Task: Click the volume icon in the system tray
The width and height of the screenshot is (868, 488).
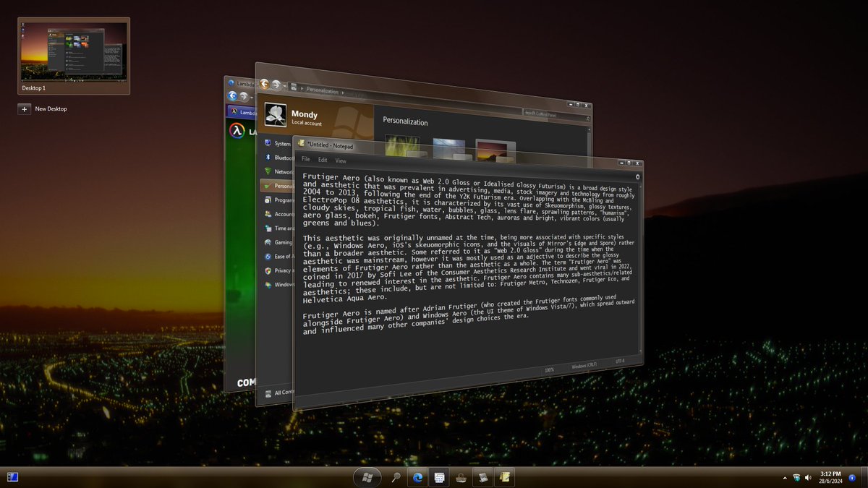Action: click(x=807, y=477)
